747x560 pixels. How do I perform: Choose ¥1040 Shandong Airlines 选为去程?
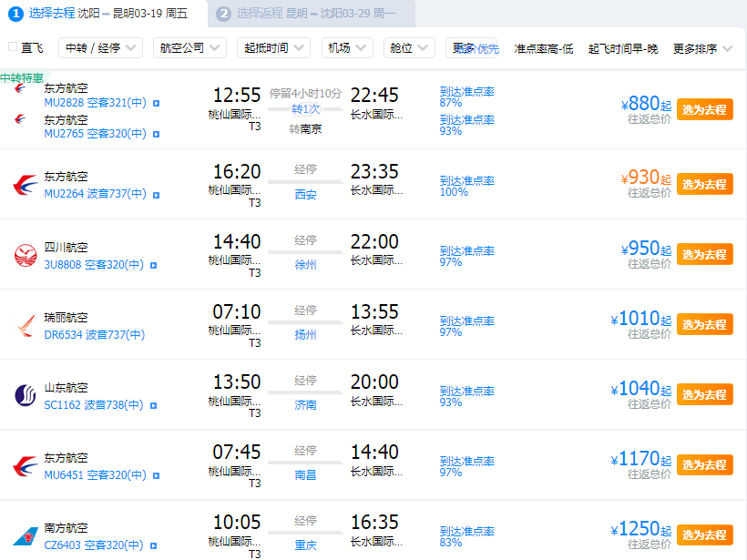[704, 395]
